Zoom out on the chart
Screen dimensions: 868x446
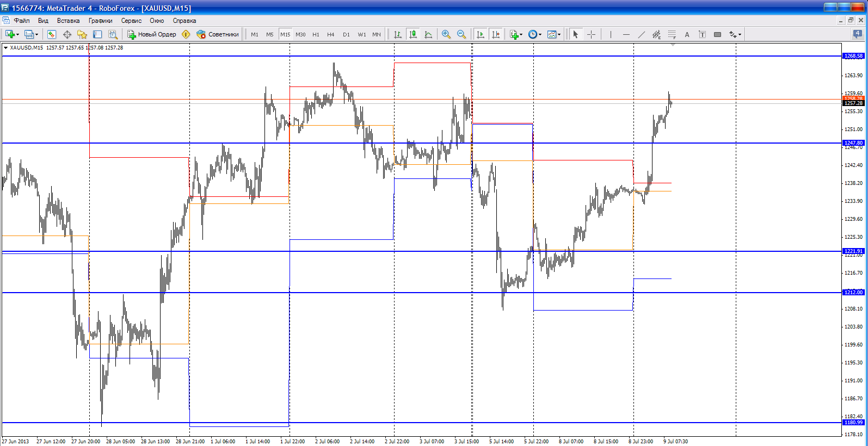pos(461,34)
